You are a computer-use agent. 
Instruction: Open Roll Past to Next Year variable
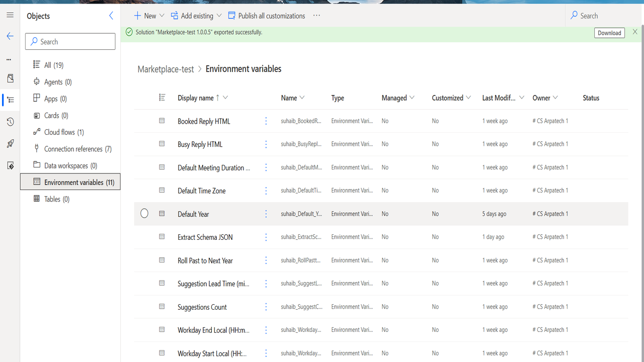click(205, 260)
